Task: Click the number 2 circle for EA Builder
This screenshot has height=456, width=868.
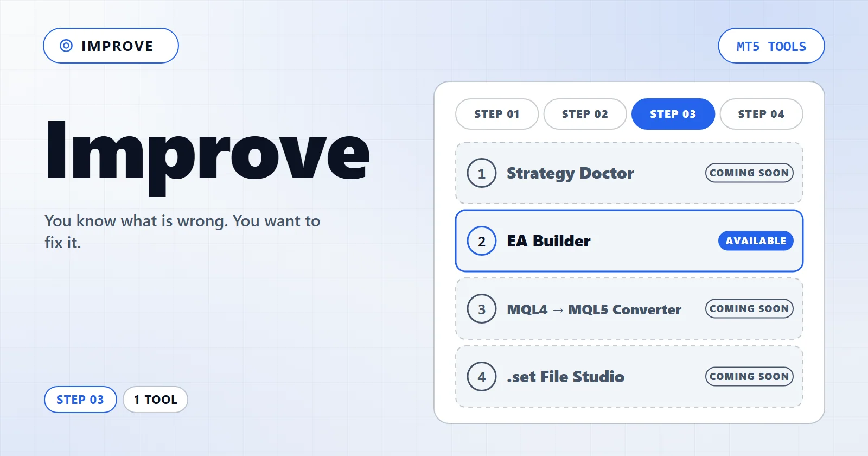Action: pos(482,241)
